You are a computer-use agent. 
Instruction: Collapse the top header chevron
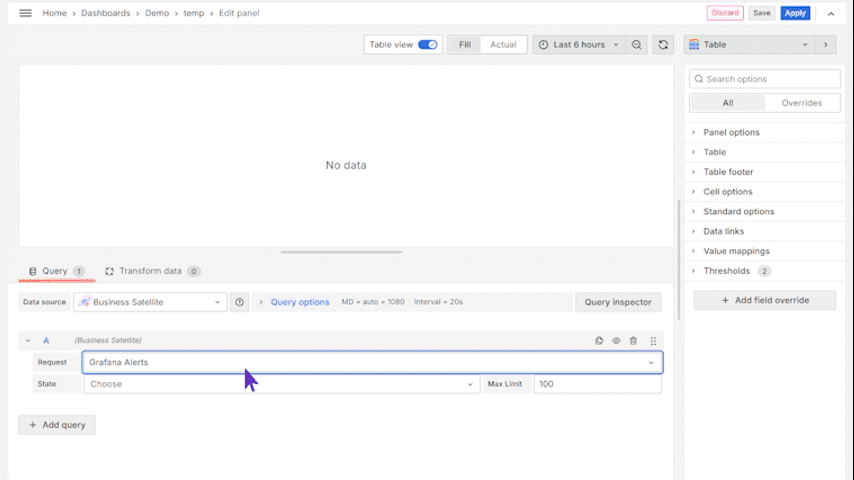click(831, 14)
